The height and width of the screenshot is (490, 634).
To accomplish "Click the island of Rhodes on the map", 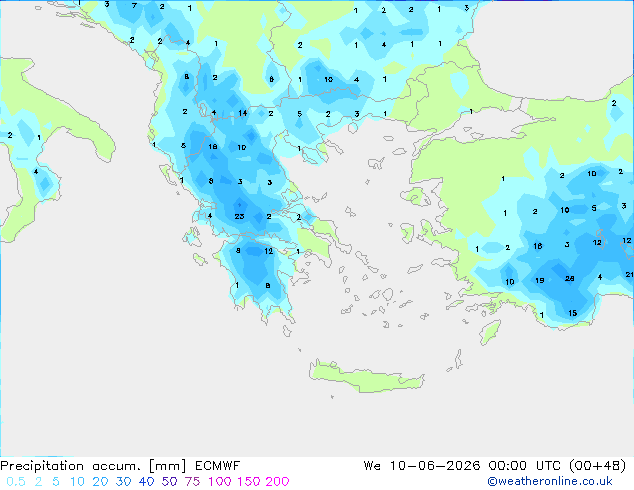I will (x=489, y=332).
